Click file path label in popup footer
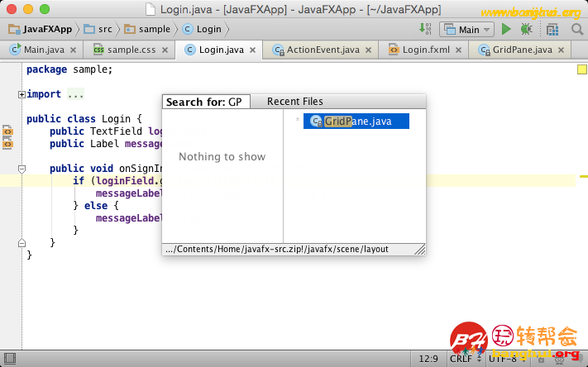This screenshot has height=367, width=588. (x=277, y=250)
